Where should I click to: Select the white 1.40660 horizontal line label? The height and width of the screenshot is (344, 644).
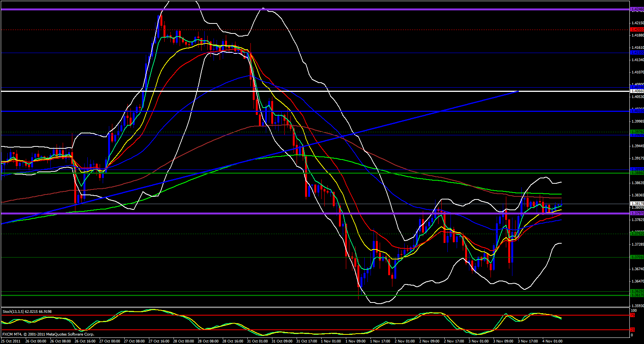click(x=637, y=91)
